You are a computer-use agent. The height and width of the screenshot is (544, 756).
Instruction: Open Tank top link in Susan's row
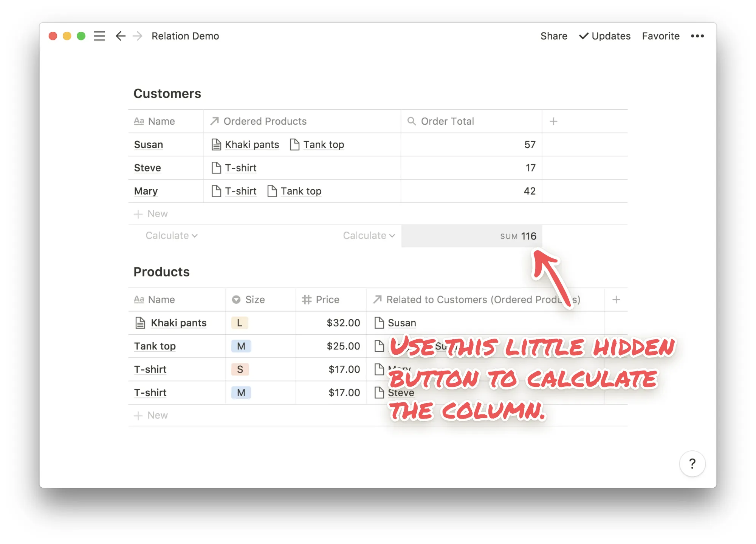(x=323, y=145)
